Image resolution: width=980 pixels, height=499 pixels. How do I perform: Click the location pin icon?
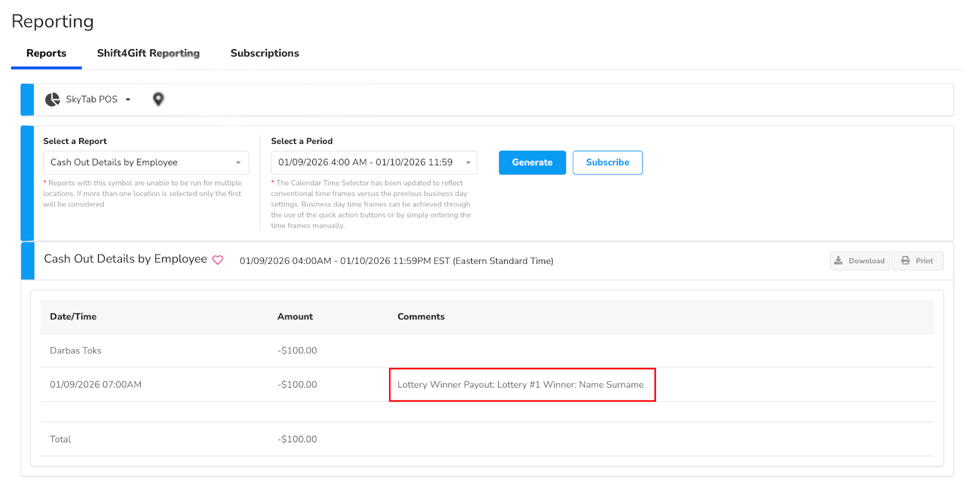pos(158,99)
